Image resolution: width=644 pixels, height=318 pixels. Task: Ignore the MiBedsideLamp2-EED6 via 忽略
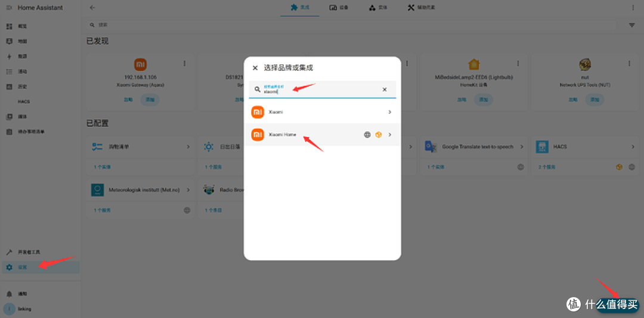[462, 99]
